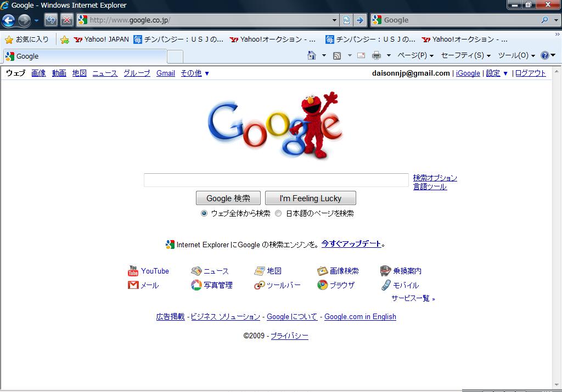
Task: Click the browser Forward arrow button
Action: point(24,20)
